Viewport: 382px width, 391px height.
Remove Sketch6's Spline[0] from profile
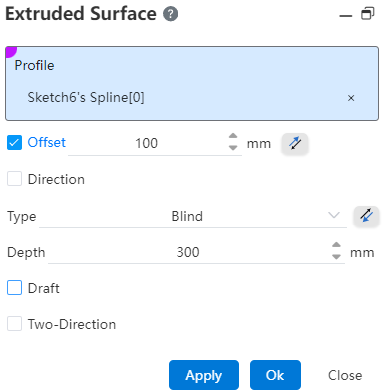click(351, 98)
